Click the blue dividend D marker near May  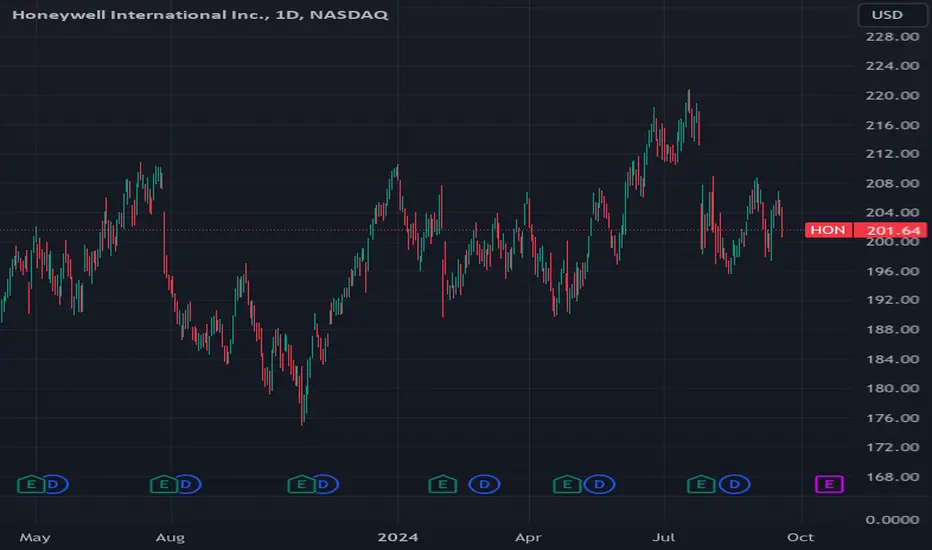pos(53,485)
